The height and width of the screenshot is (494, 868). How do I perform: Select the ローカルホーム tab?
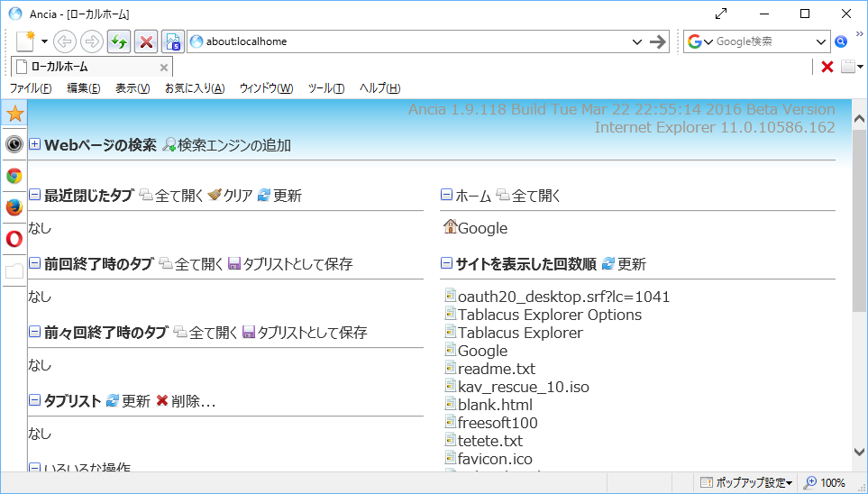92,67
